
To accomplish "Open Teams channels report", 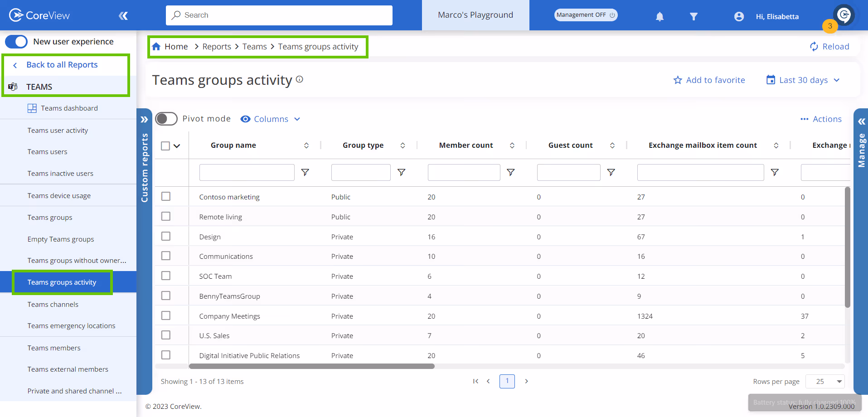I will click(53, 305).
